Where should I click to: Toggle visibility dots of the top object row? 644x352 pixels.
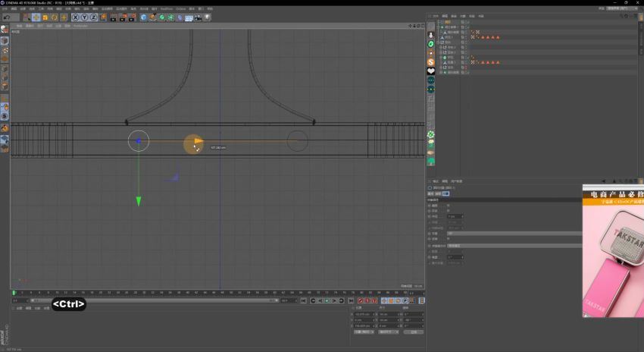coord(467,22)
